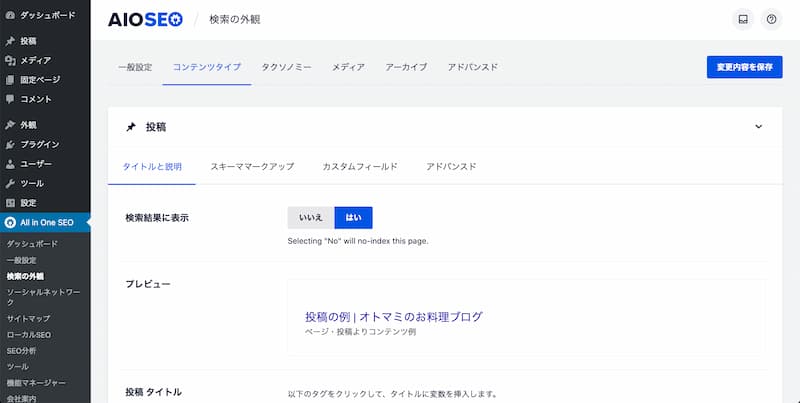This screenshot has width=800, height=403.
Task: Open the help question mark icon
Action: (x=771, y=19)
